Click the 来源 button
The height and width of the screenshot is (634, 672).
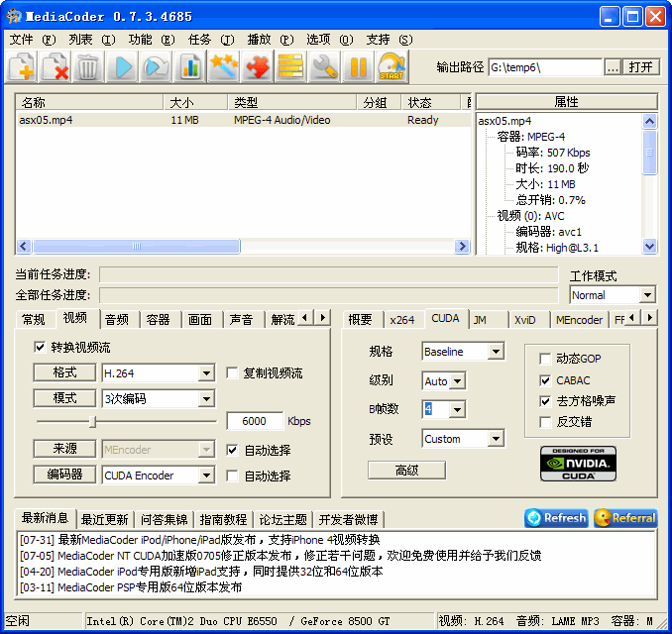point(64,449)
